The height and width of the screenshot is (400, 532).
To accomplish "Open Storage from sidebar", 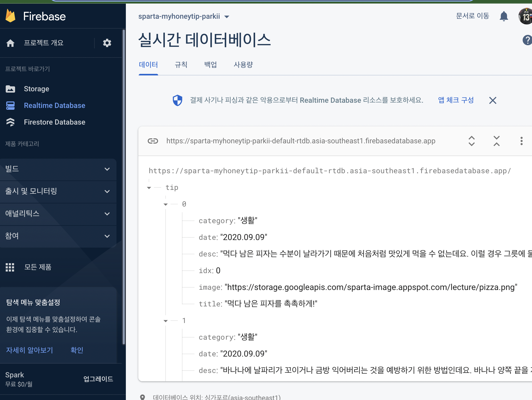I will click(36, 89).
